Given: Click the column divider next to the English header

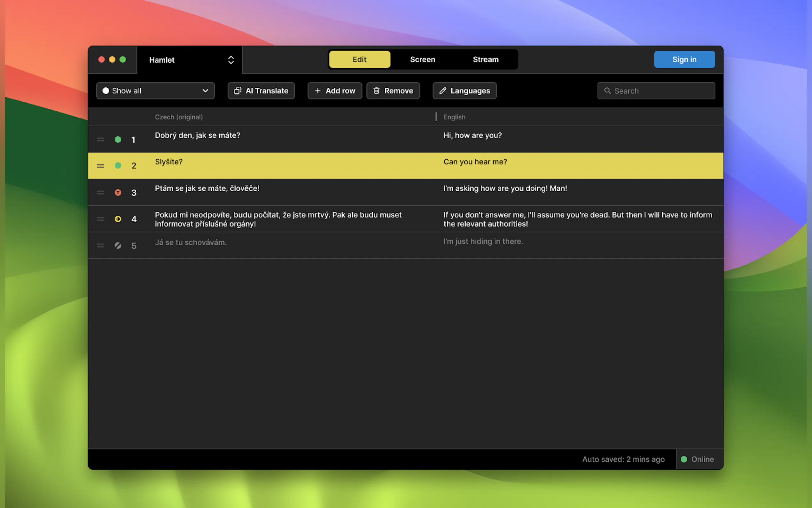Looking at the screenshot, I should tap(436, 116).
